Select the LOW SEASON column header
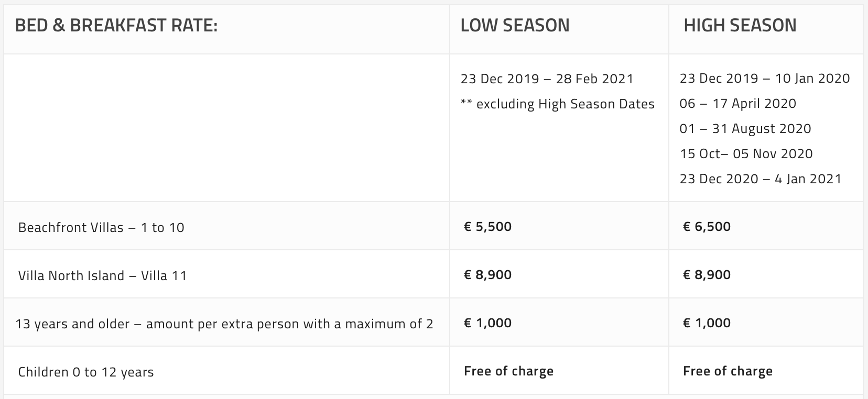 pos(515,25)
